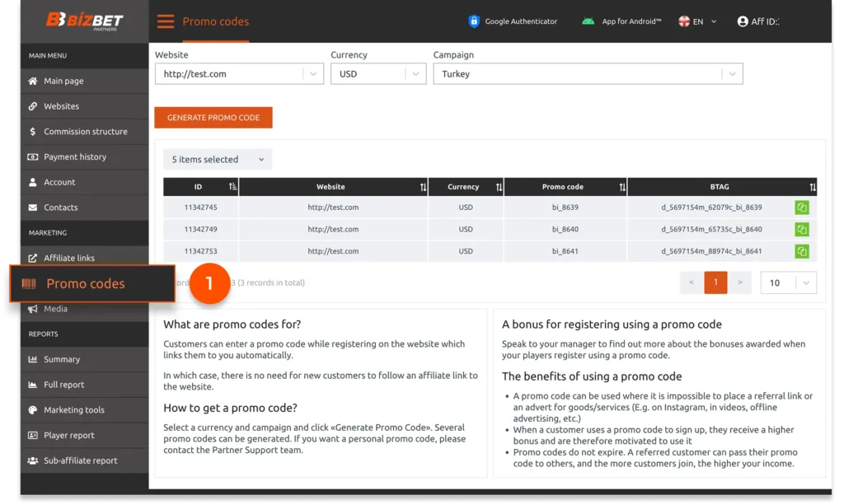Click BTAG d_5697154m_65735c_bi_8640
The width and height of the screenshot is (844, 504).
[711, 229]
